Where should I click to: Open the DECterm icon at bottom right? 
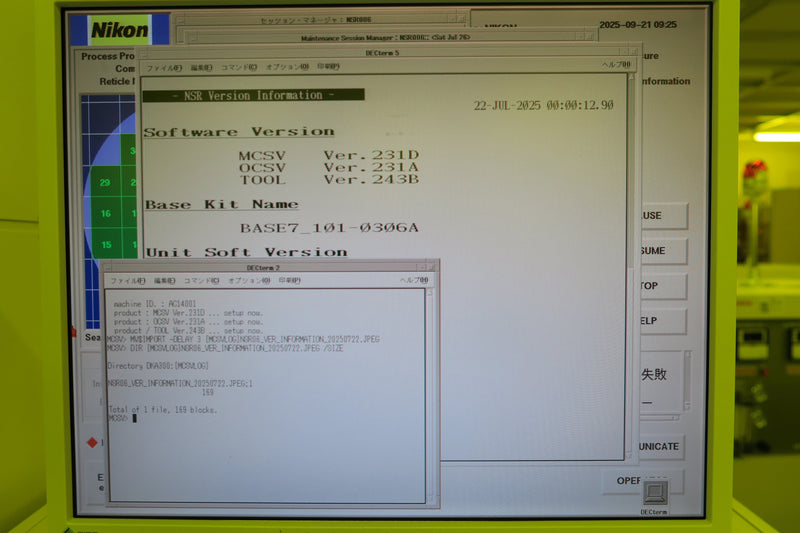point(655,494)
